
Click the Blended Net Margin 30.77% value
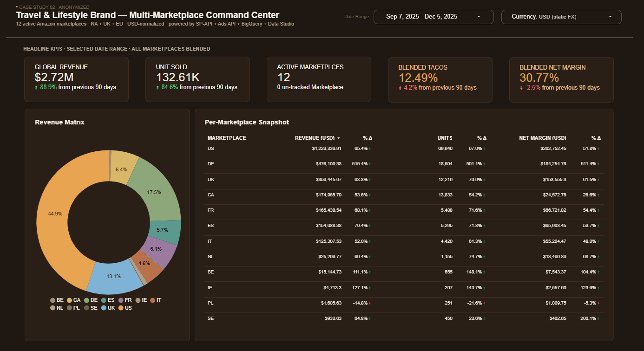click(x=539, y=78)
